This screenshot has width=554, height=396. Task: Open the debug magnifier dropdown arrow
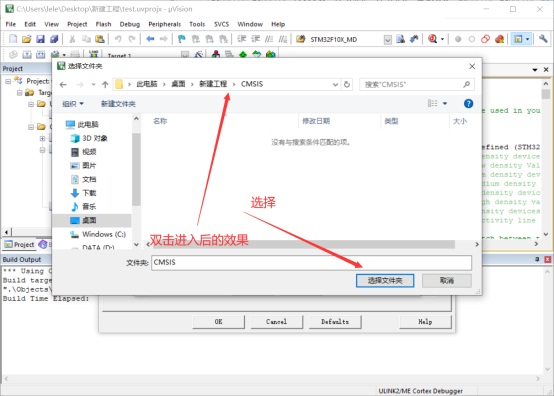point(442,39)
